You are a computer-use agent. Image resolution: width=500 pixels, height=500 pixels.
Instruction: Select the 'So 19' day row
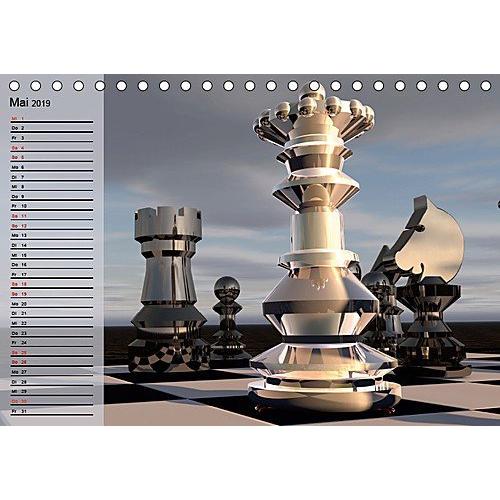[x=52, y=295]
